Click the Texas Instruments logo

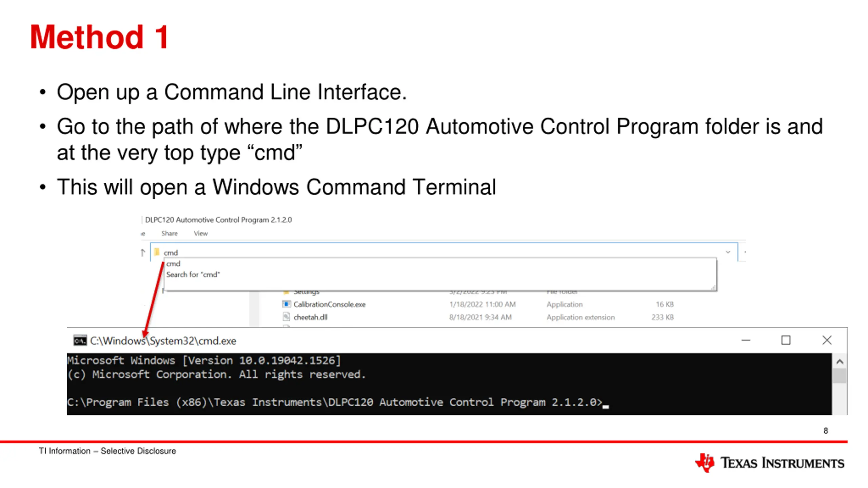tap(769, 463)
